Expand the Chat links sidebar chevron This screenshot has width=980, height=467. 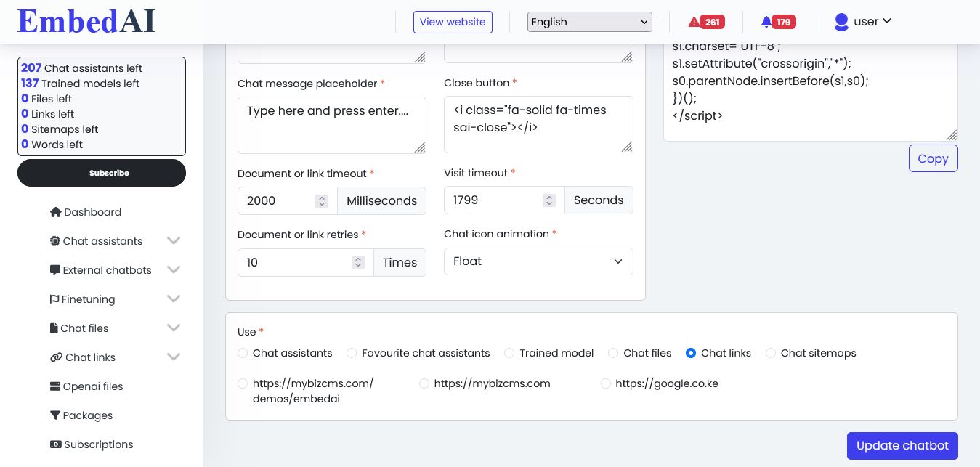(x=174, y=357)
